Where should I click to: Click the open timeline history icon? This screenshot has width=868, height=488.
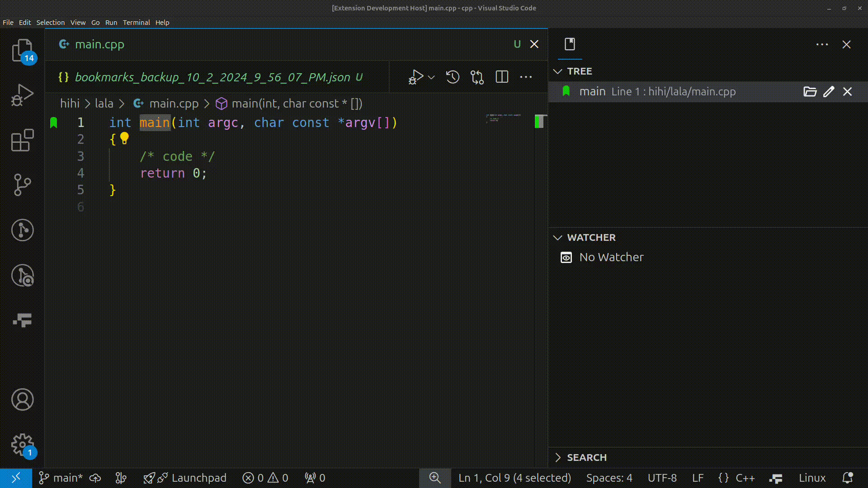pyautogui.click(x=453, y=77)
